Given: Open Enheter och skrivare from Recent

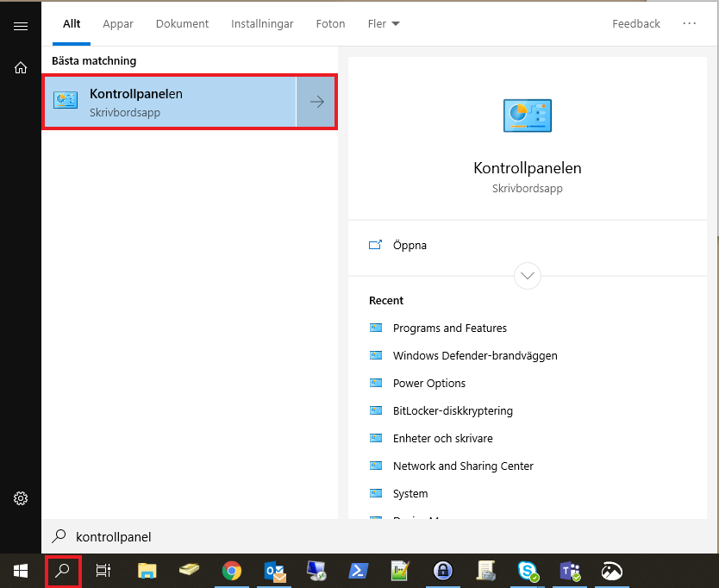Looking at the screenshot, I should point(442,438).
